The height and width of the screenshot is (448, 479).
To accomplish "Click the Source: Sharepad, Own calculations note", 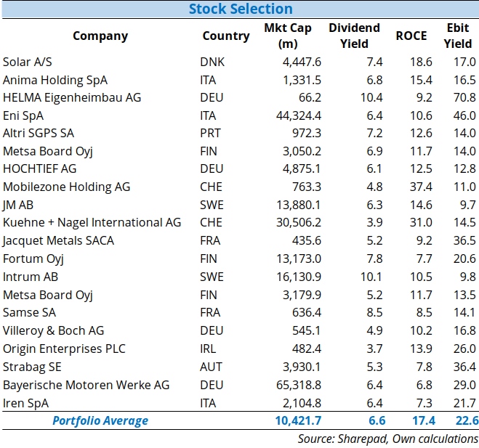I will [x=387, y=439].
